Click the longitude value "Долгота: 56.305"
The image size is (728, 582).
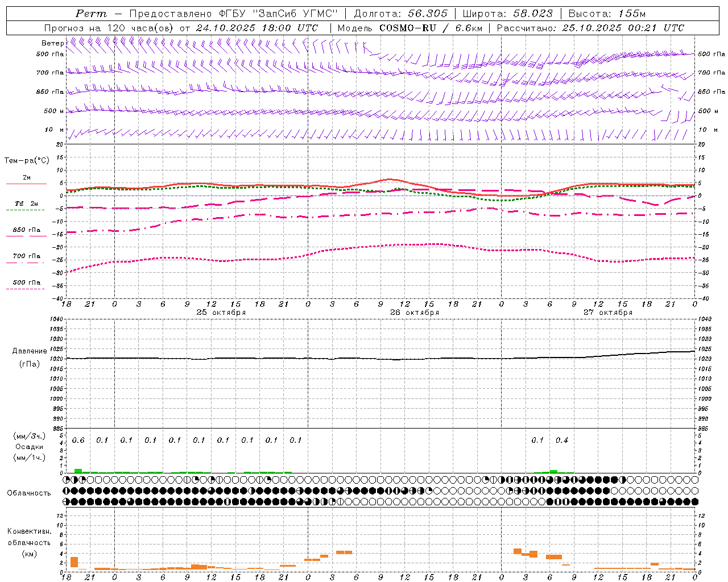click(x=401, y=14)
